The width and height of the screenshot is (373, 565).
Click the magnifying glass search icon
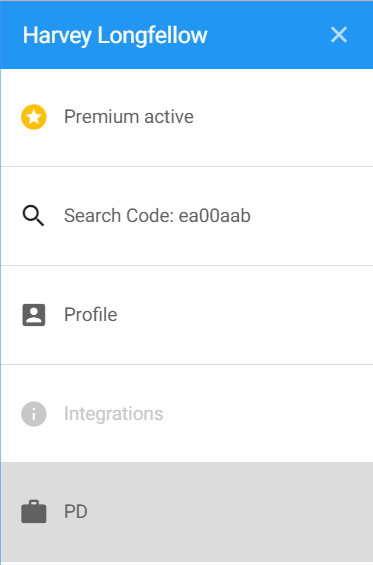(34, 215)
